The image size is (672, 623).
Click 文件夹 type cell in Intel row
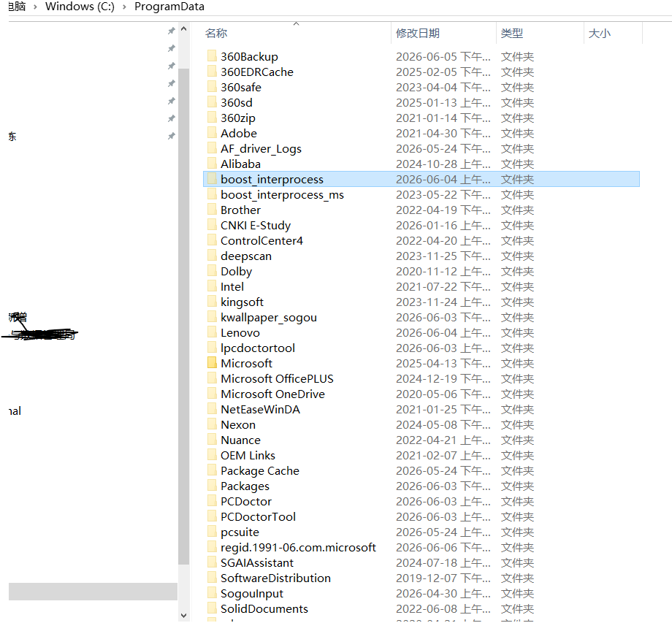[x=517, y=286]
